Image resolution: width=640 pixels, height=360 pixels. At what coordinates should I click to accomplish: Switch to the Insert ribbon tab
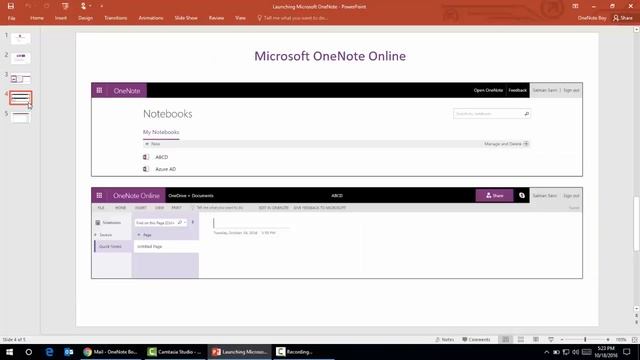tap(61, 18)
